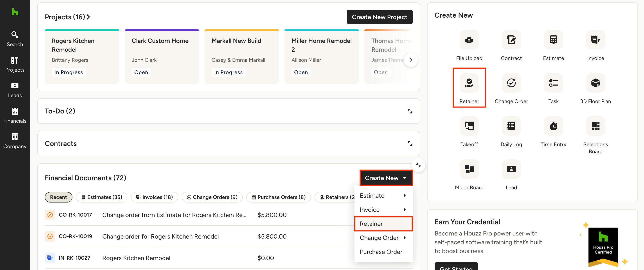Click the Daily Log icon
644x270 pixels.
(x=511, y=126)
